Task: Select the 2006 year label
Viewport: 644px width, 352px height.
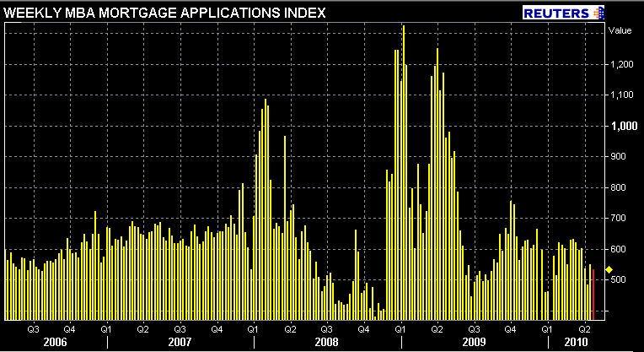Action: (x=55, y=342)
